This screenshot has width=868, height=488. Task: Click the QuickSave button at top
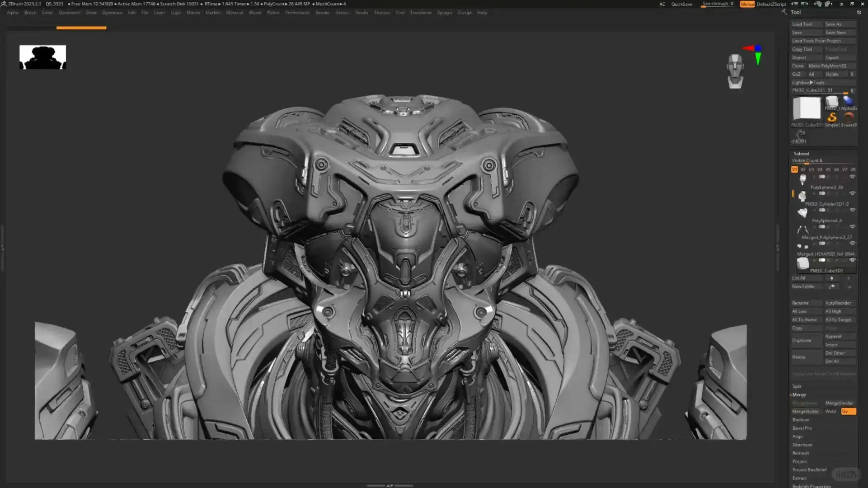point(682,4)
